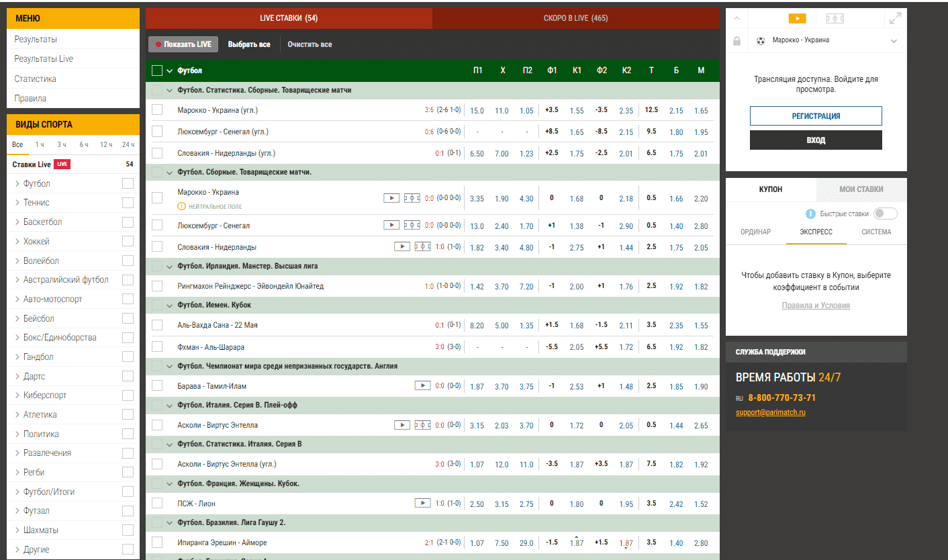This screenshot has height=560, width=948.
Task: Click the info icon next to Быстрые ставки
Action: [810, 214]
